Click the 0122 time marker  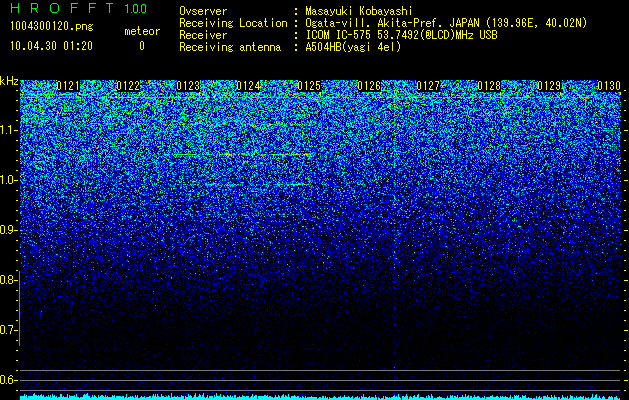pyautogui.click(x=128, y=86)
